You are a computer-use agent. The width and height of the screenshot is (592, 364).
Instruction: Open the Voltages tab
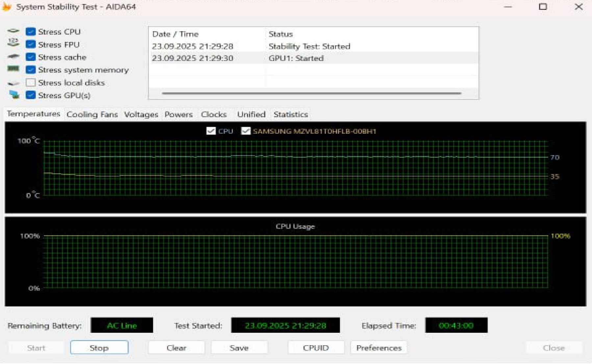pos(141,114)
